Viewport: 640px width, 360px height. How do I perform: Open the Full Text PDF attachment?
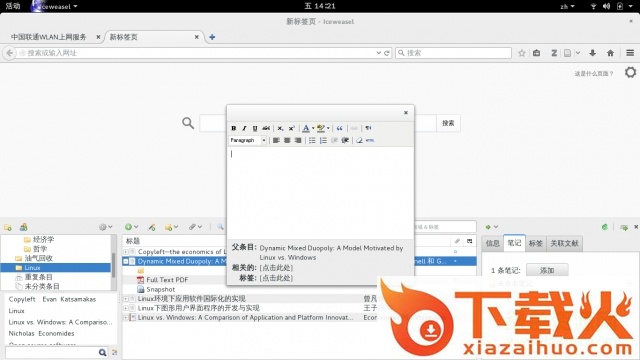click(167, 280)
